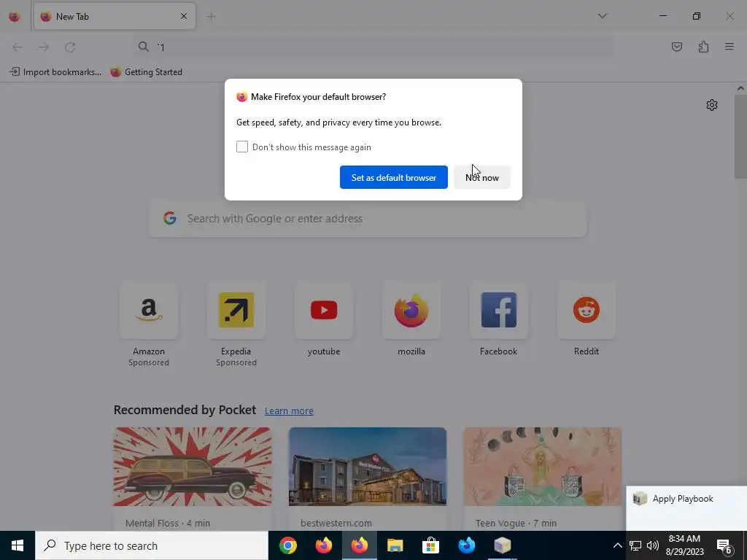This screenshot has height=560, width=747.
Task: Open Import bookmarks bookmark item
Action: tap(55, 72)
